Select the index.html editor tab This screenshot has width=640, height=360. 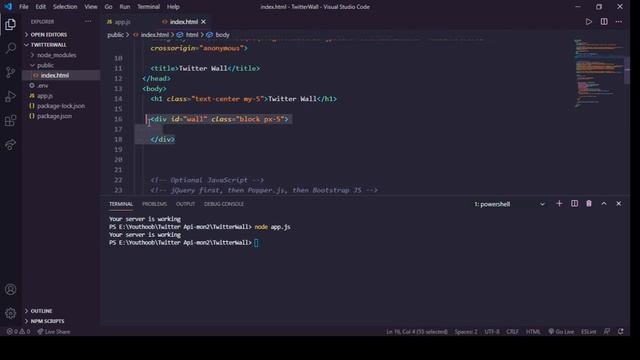[x=183, y=22]
